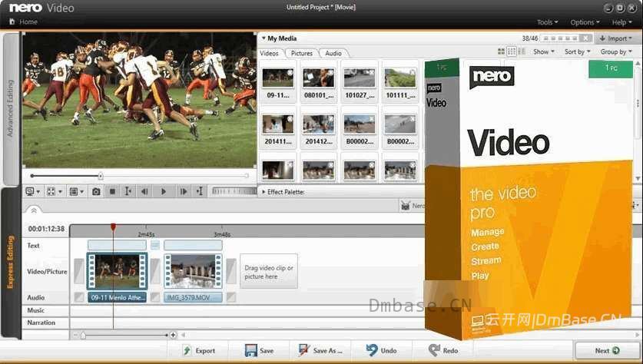
Task: Open the Sort by dropdown
Action: pos(578,51)
